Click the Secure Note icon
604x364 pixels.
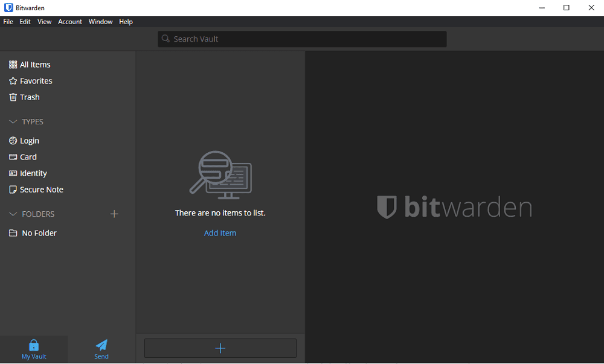click(x=13, y=189)
